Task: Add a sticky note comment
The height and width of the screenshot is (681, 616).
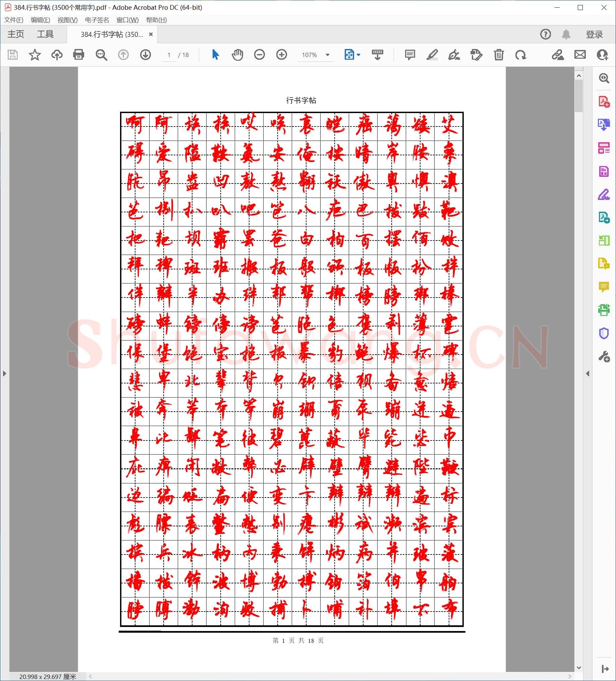Action: (410, 54)
